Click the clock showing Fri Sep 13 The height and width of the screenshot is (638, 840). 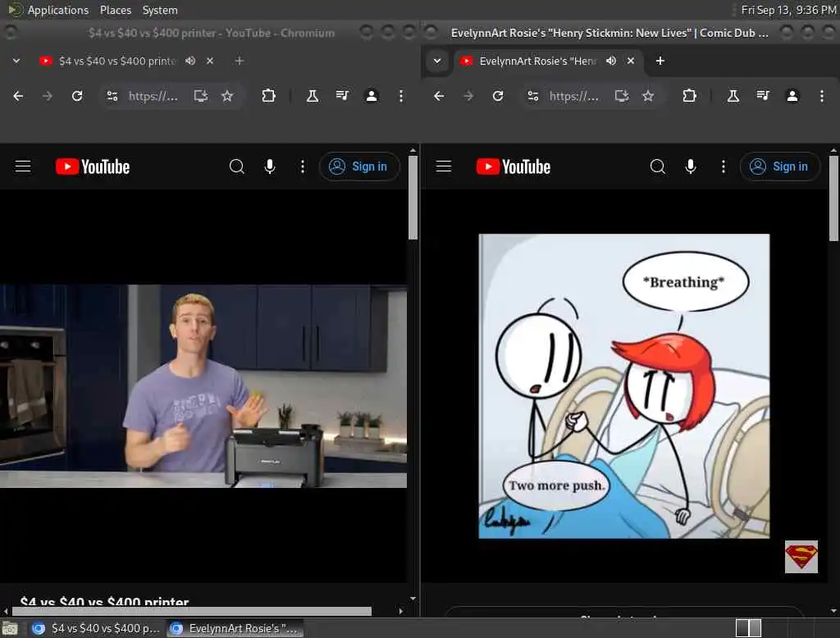coord(788,10)
